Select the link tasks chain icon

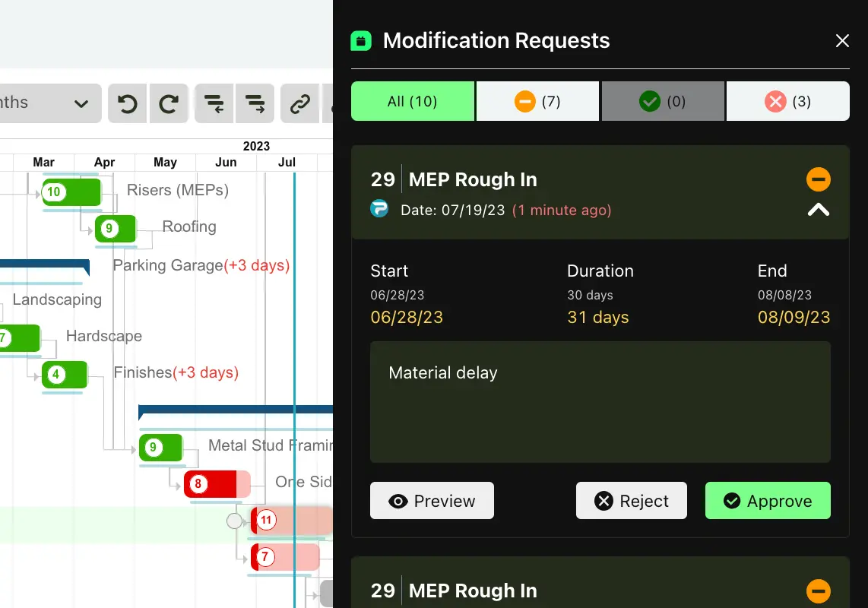coord(299,104)
